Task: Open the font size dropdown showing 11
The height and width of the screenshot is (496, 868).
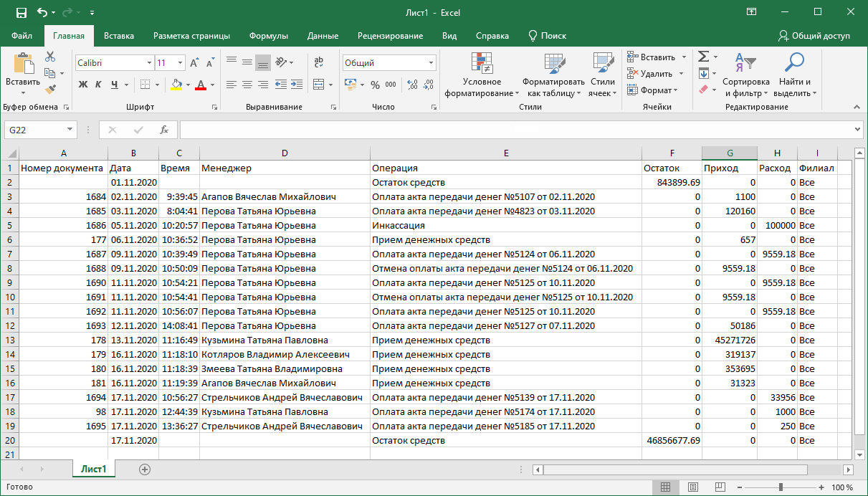Action: click(x=180, y=63)
